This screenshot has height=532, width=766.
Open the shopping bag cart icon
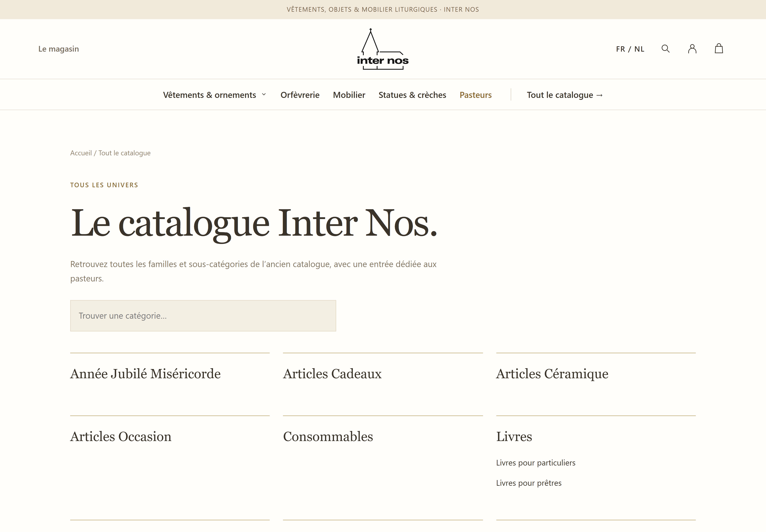click(719, 48)
